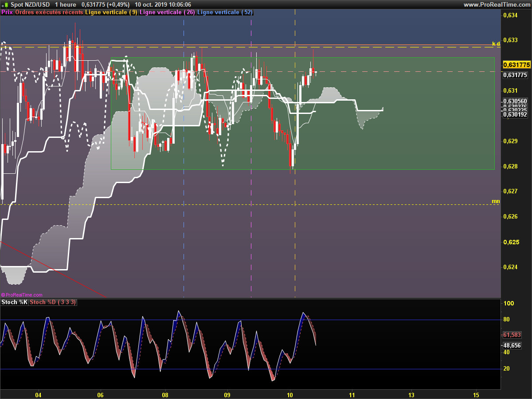Click the 0,630192 price label

click(515, 114)
